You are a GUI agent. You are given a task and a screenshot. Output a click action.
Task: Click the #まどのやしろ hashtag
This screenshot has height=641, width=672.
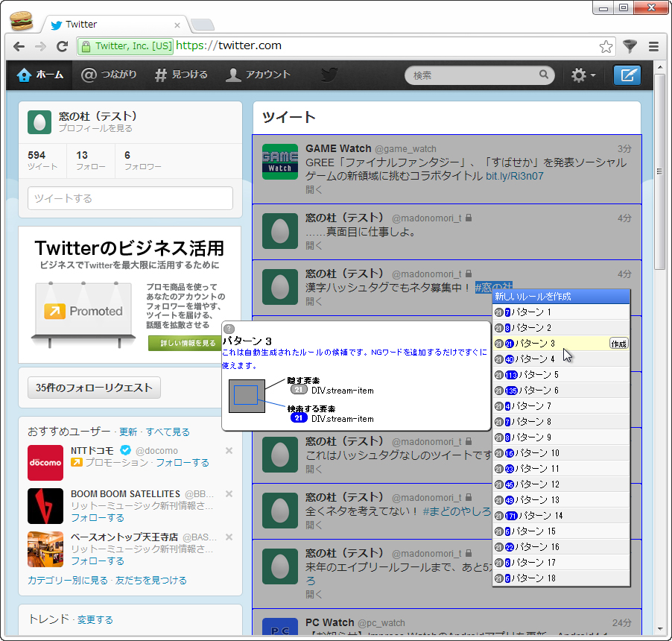[x=457, y=511]
